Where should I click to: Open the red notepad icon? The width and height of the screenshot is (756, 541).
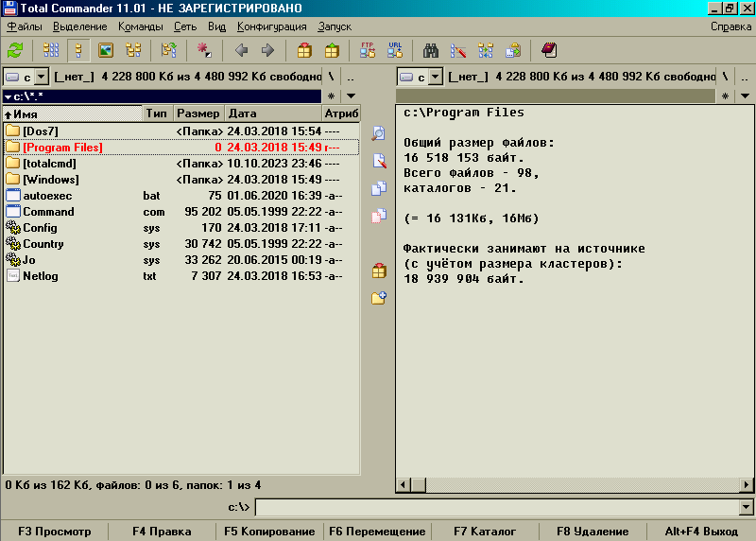549,50
